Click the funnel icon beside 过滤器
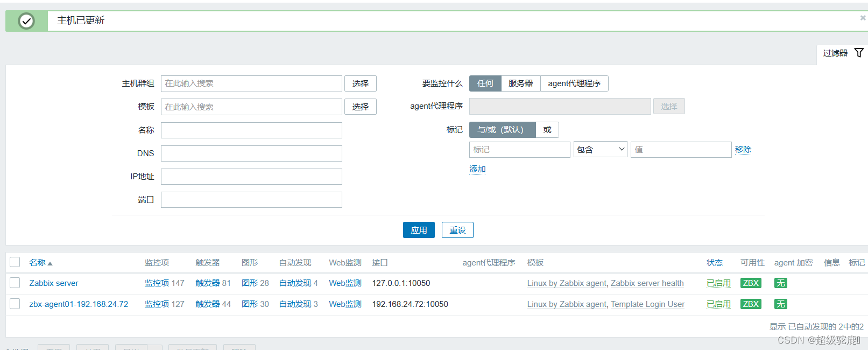Image resolution: width=868 pixels, height=350 pixels. click(x=859, y=53)
